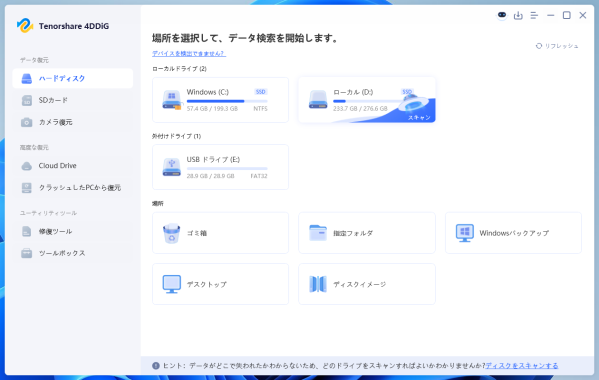Click the hint info icon at bottom
Viewport: 599px width, 380px height.
[156, 366]
